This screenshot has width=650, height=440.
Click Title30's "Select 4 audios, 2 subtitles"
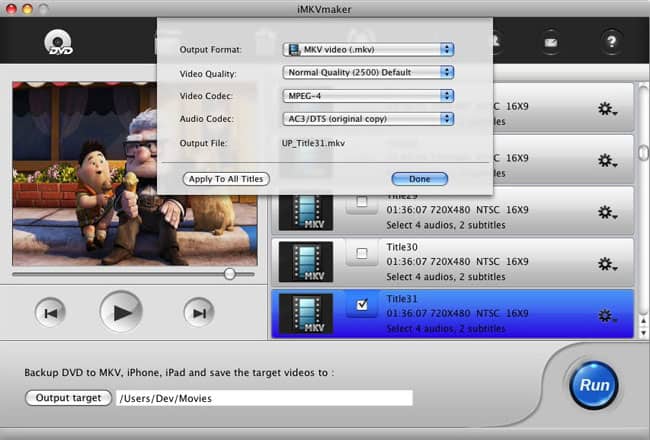pyautogui.click(x=446, y=277)
